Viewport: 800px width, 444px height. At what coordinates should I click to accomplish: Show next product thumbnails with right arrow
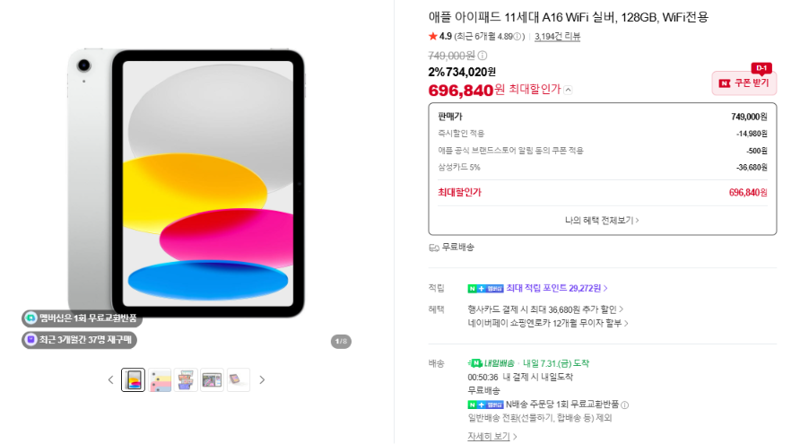coord(262,380)
